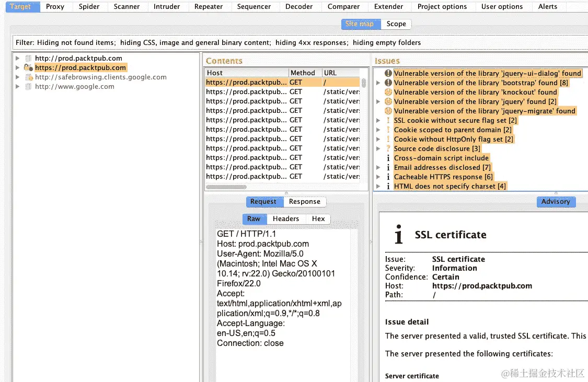Click the severity icon for Cookie without HttpOnly flag
This screenshot has width=588, height=382.
pos(388,139)
